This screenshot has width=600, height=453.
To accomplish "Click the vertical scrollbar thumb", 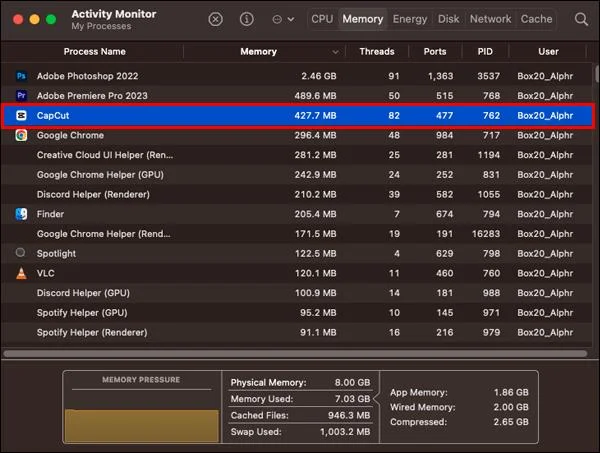I will click(x=597, y=73).
